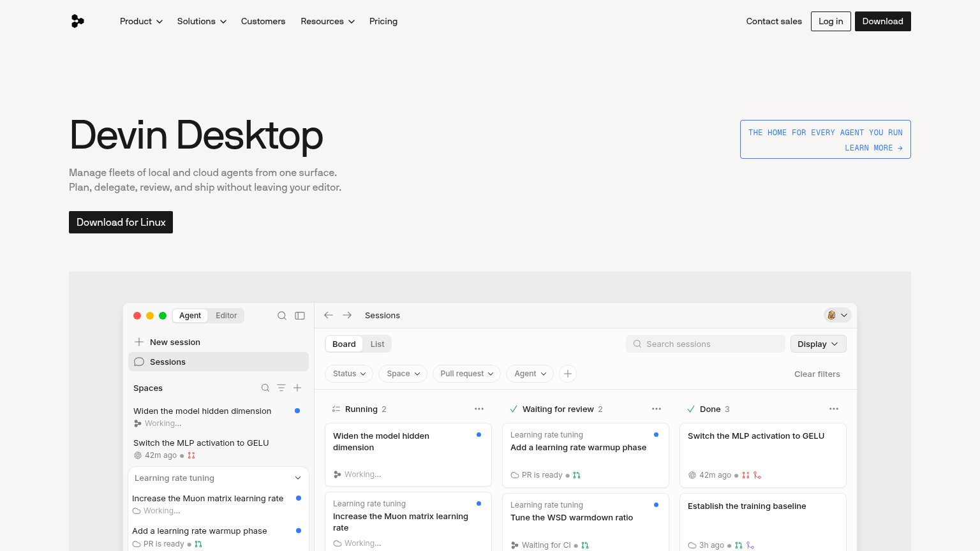Open the Agent filter dropdown

530,374
